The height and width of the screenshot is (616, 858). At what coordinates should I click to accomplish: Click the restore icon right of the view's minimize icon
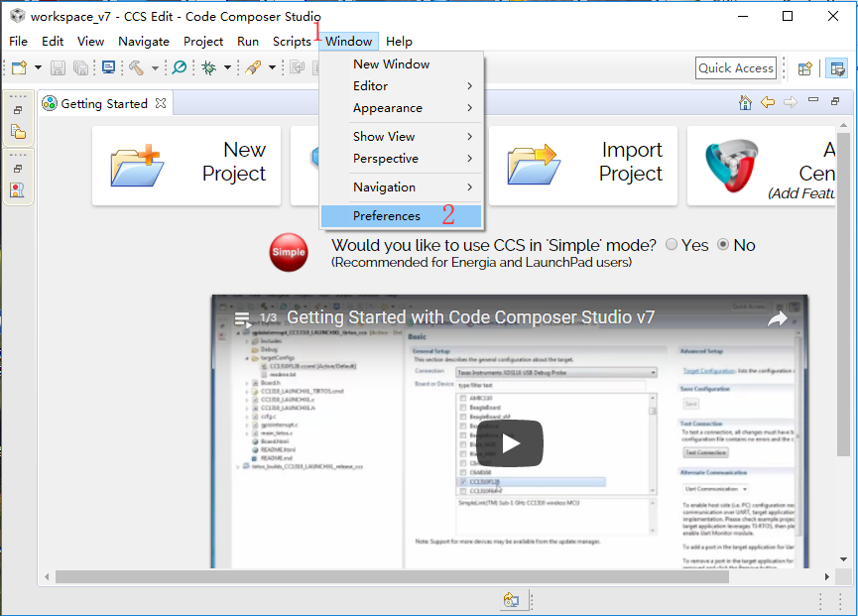(835, 101)
